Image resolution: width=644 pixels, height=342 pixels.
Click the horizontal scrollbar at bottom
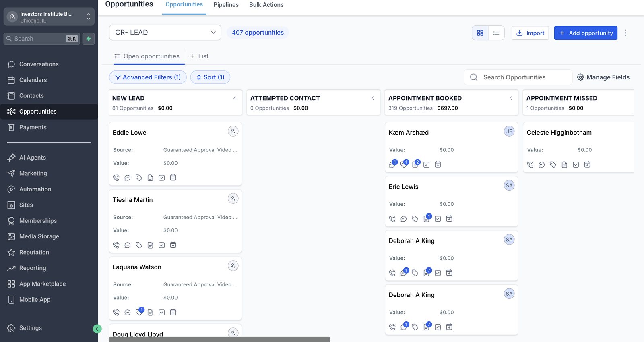tap(219, 339)
